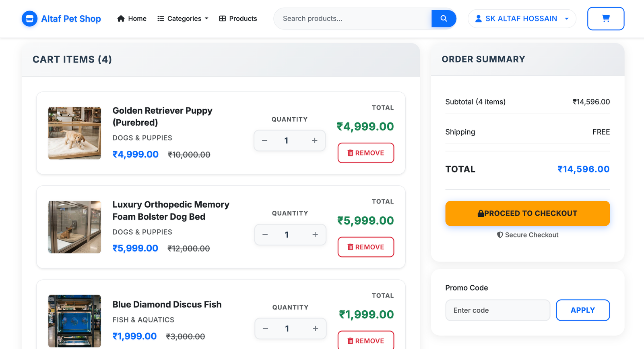Open the Products page
Image resolution: width=644 pixels, height=349 pixels.
coord(238,19)
